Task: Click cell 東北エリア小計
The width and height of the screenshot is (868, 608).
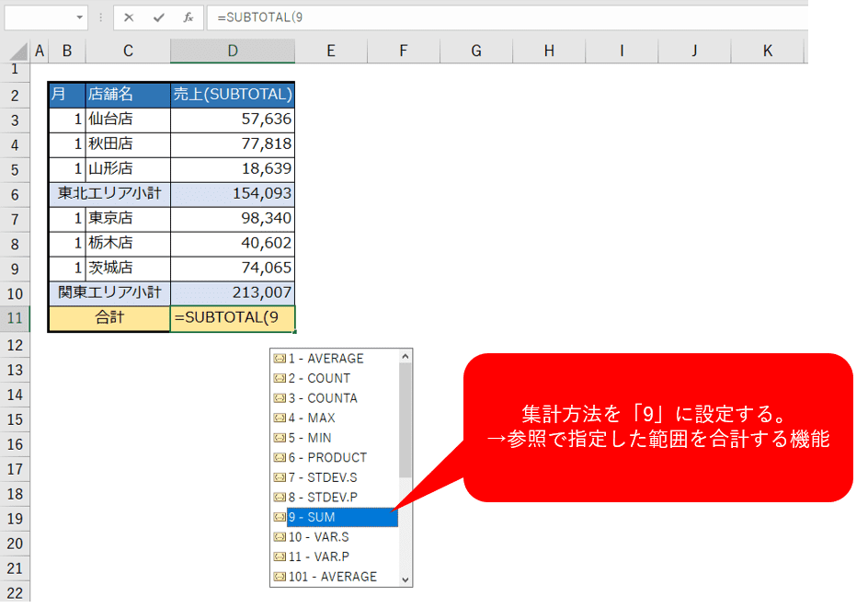Action: (109, 194)
